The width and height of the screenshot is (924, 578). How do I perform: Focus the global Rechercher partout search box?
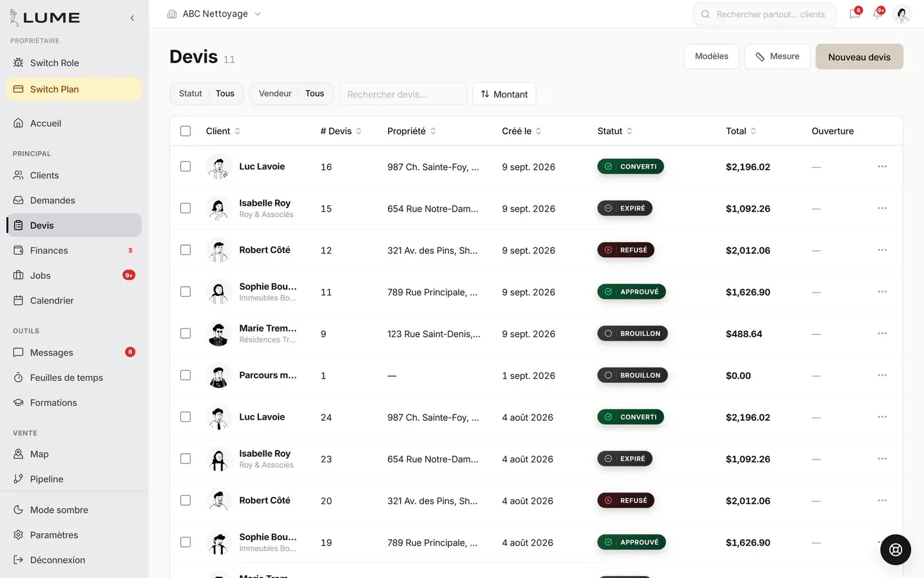point(765,14)
